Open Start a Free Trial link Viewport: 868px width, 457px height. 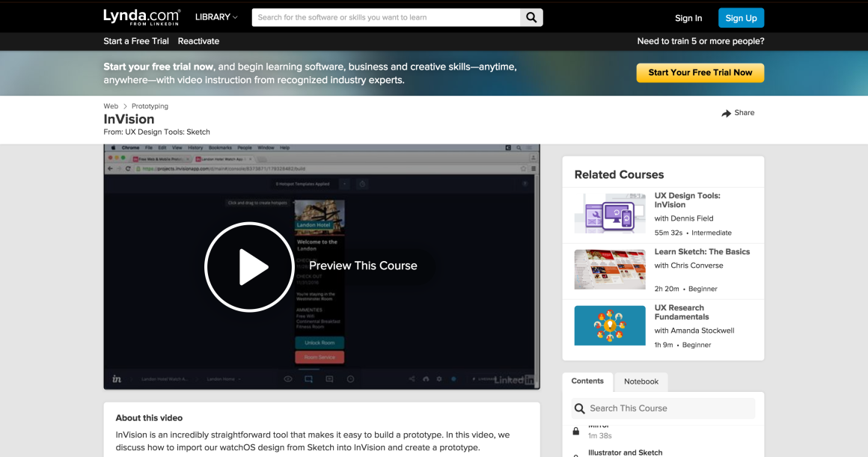pos(136,41)
